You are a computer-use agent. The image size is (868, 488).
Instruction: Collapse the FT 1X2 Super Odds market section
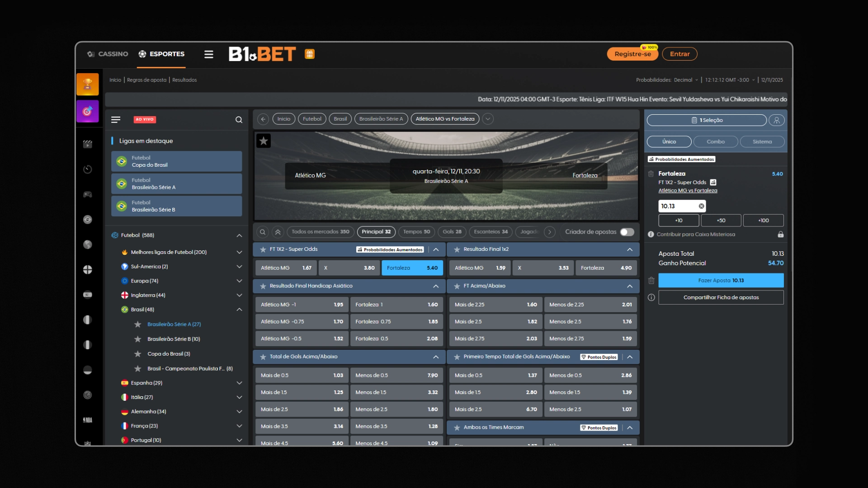click(x=436, y=249)
